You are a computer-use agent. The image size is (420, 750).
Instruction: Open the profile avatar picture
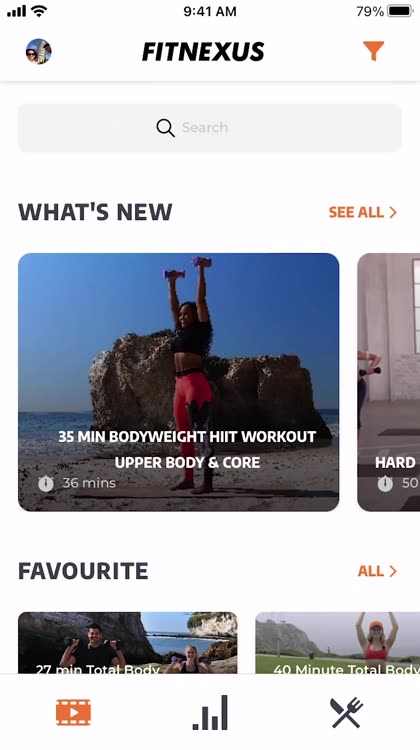pos(39,51)
